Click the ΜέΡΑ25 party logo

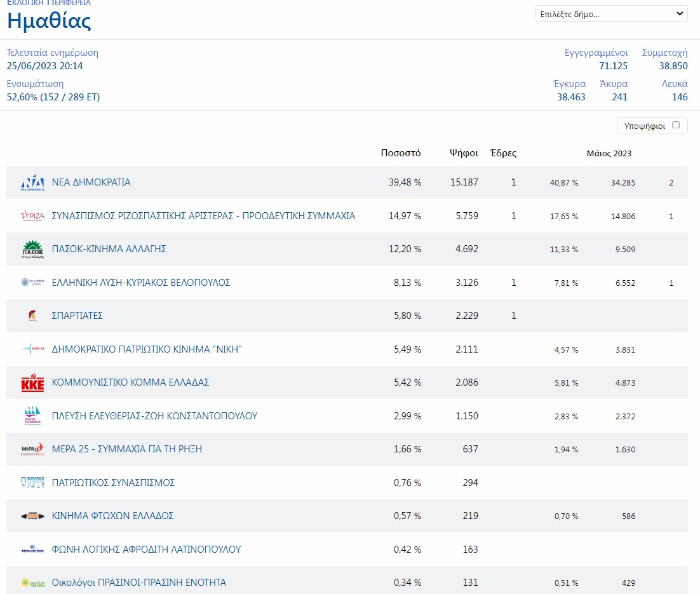click(32, 449)
